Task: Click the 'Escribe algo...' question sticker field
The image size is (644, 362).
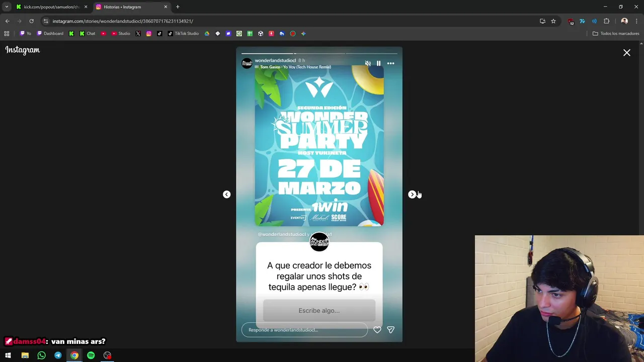Action: [x=319, y=310]
